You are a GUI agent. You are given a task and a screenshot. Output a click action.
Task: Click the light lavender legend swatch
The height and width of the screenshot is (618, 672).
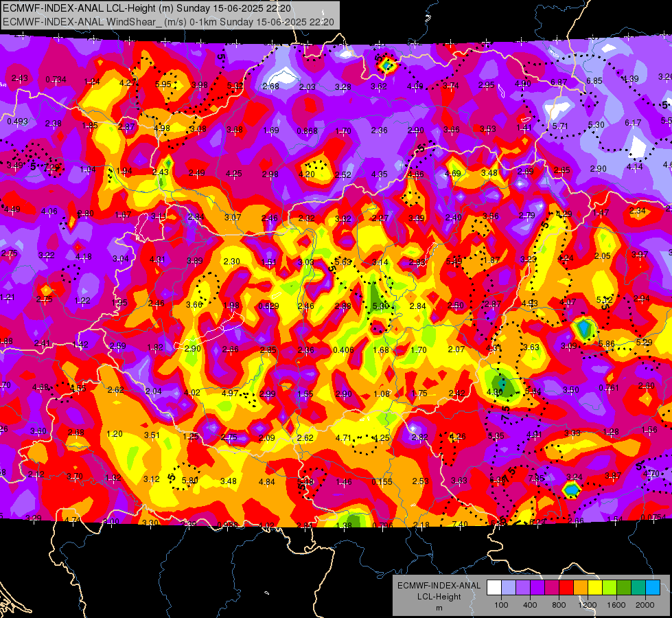[508, 588]
